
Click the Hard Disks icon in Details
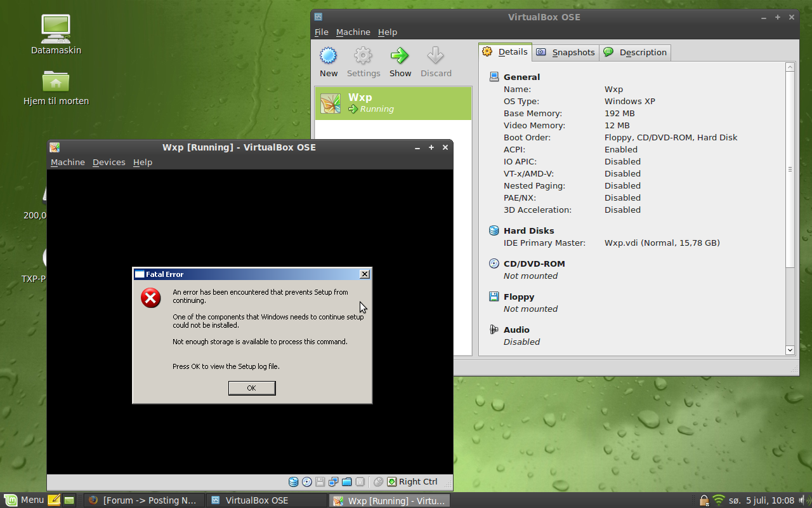494,231
